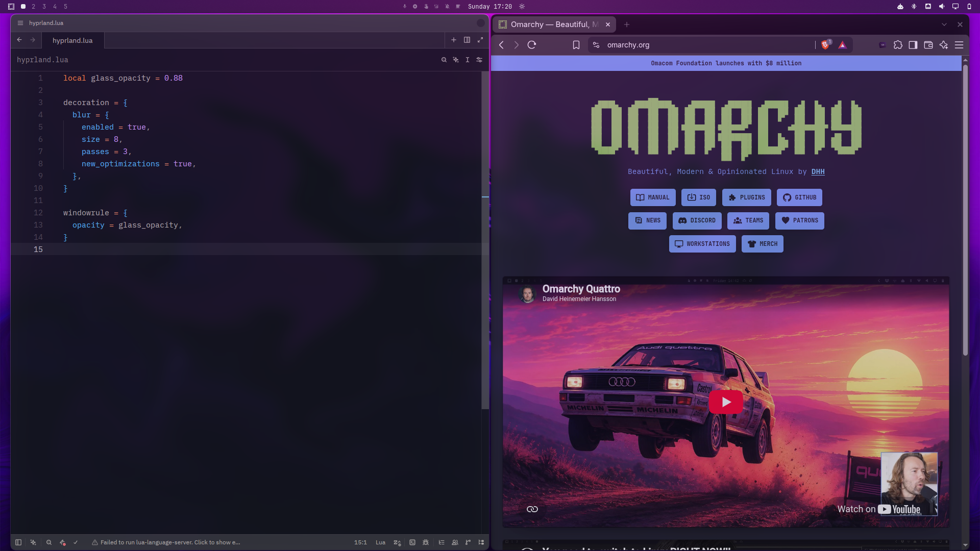Open inline assist sparkle icon in editor toolbar
This screenshot has width=980, height=551.
point(456,60)
